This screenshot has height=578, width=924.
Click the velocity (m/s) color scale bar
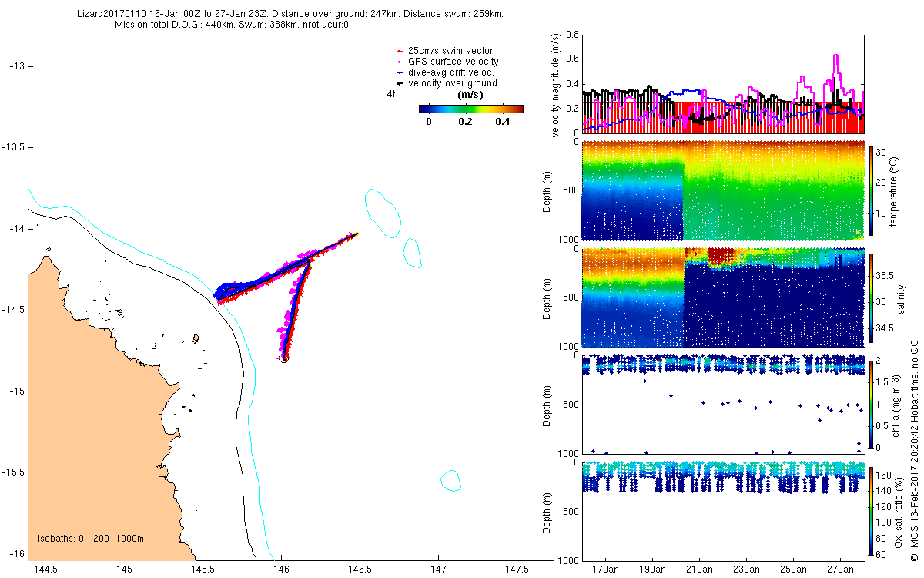471,109
